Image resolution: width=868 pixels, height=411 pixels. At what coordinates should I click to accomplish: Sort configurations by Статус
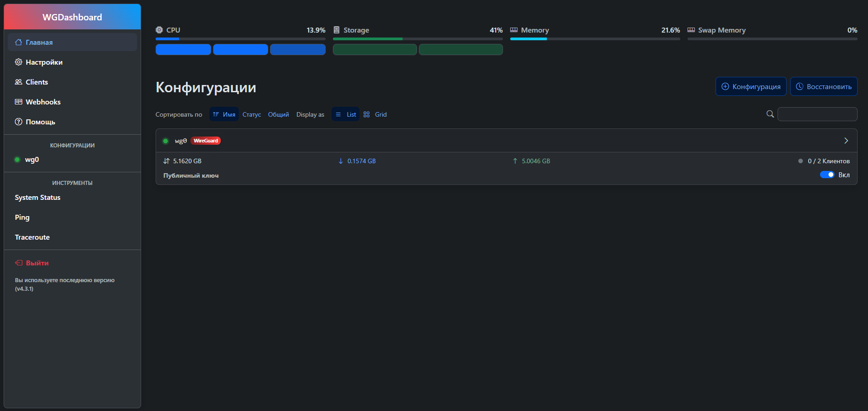coord(251,114)
